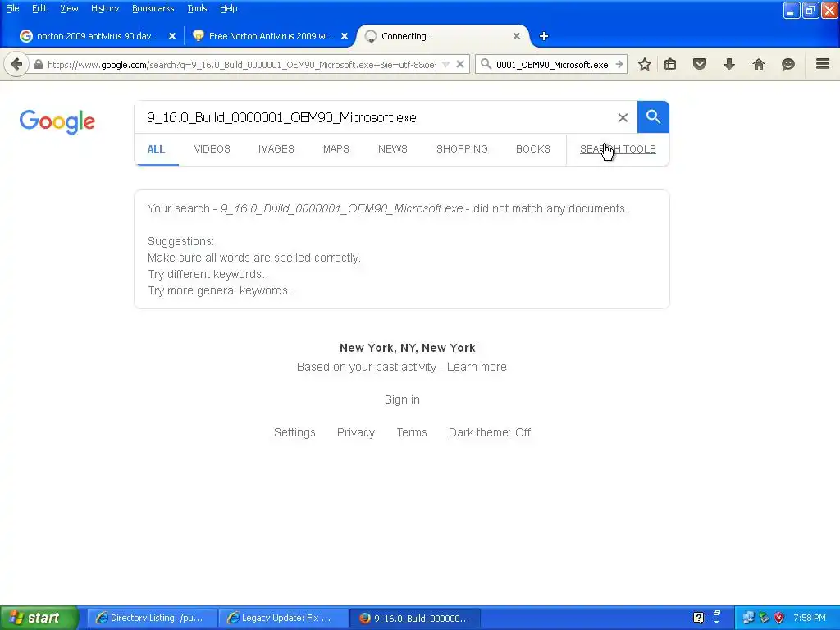Screen dimensions: 840x630
Task: Expand SEARCH TOOLS options
Action: pos(618,149)
